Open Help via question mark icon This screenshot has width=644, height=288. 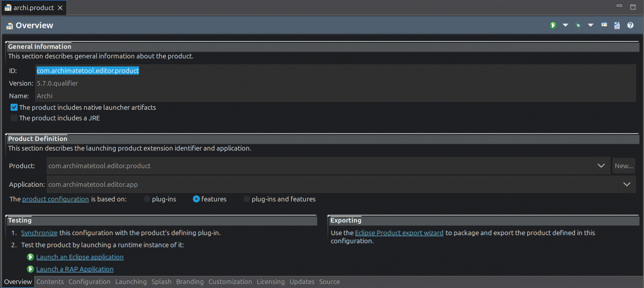pos(630,26)
